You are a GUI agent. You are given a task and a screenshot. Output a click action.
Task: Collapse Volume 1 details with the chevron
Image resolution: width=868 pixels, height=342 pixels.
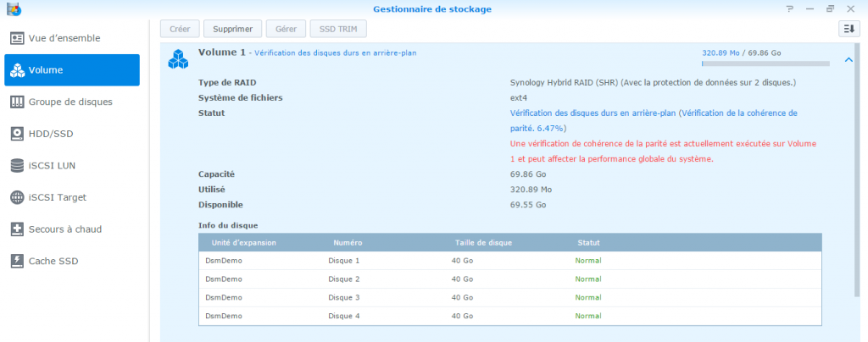click(849, 59)
